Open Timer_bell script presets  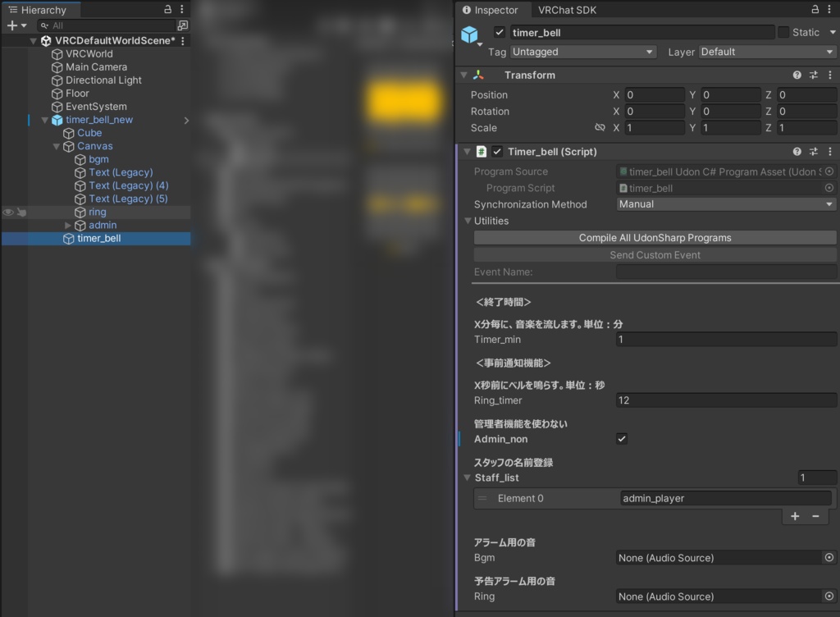[x=814, y=152]
